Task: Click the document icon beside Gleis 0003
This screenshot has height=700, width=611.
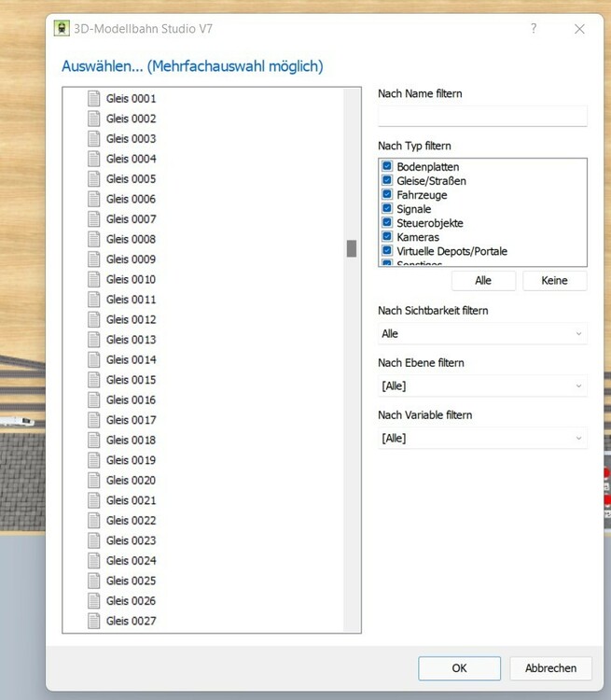Action: 93,139
